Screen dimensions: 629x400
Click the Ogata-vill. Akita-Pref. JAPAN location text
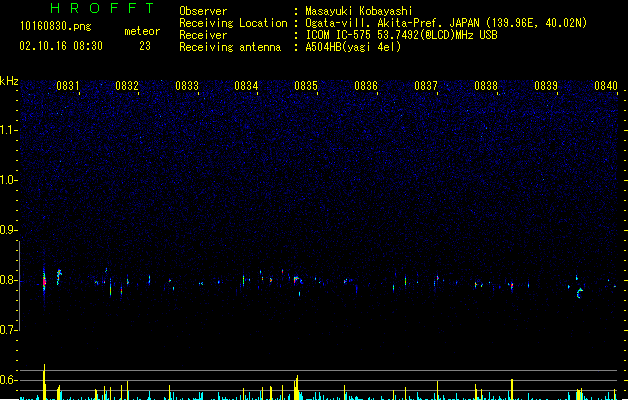[x=446, y=23]
